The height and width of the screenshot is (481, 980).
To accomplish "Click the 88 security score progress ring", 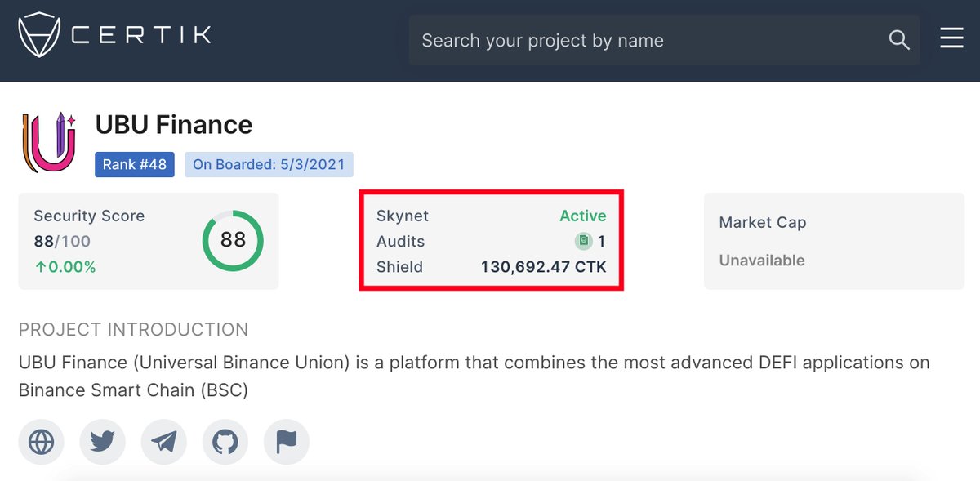I will (233, 240).
